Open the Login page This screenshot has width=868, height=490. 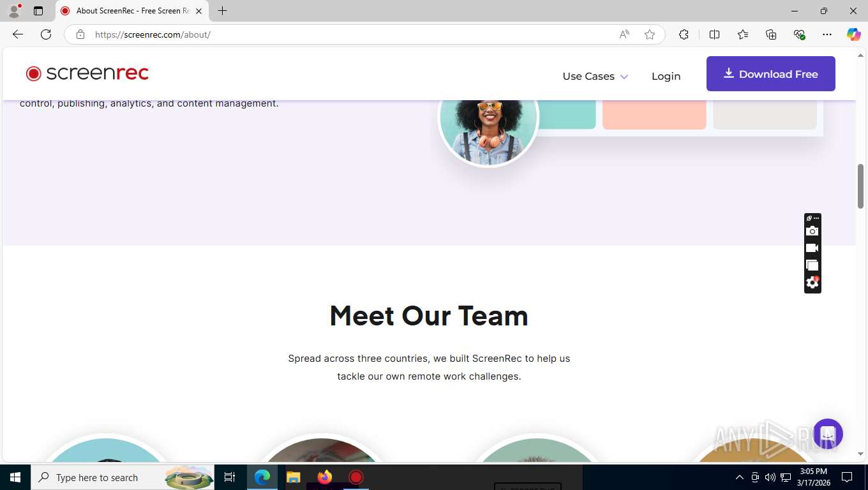point(666,76)
